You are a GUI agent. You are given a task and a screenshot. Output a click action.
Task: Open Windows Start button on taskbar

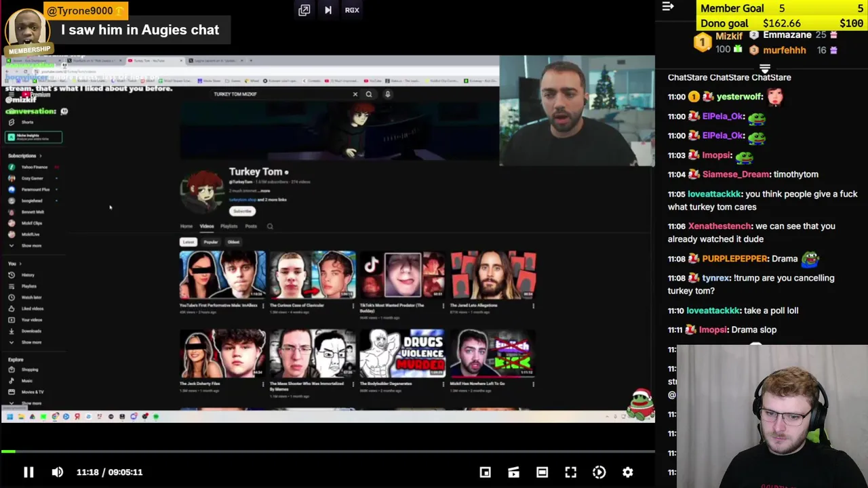[9, 417]
